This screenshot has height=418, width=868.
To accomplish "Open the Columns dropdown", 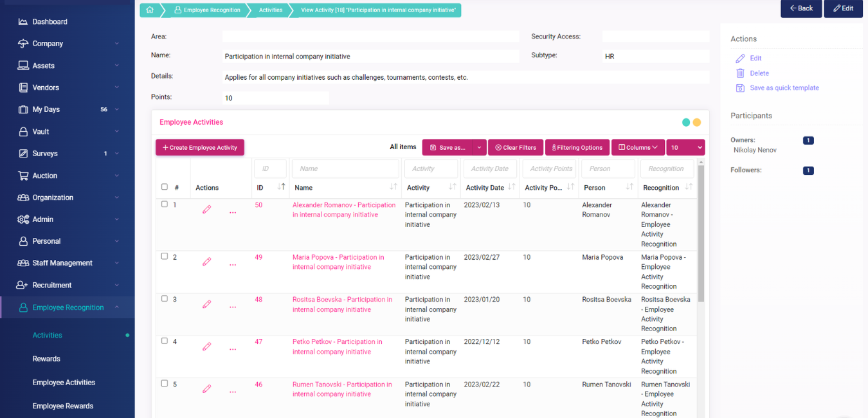I will click(638, 147).
